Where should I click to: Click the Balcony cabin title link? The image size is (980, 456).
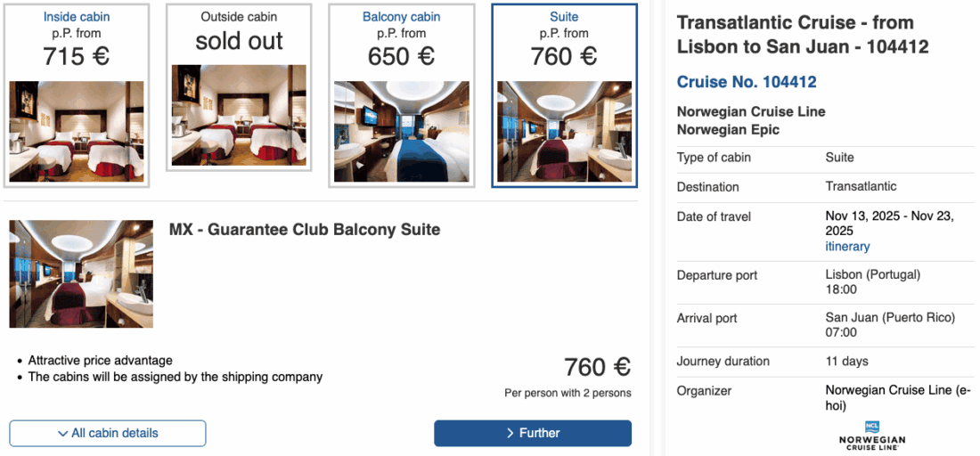[x=402, y=17]
